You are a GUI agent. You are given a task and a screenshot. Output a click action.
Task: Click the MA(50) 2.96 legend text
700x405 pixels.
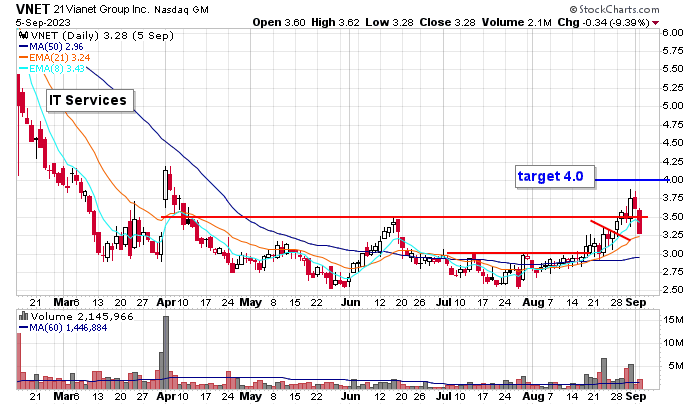point(56,46)
